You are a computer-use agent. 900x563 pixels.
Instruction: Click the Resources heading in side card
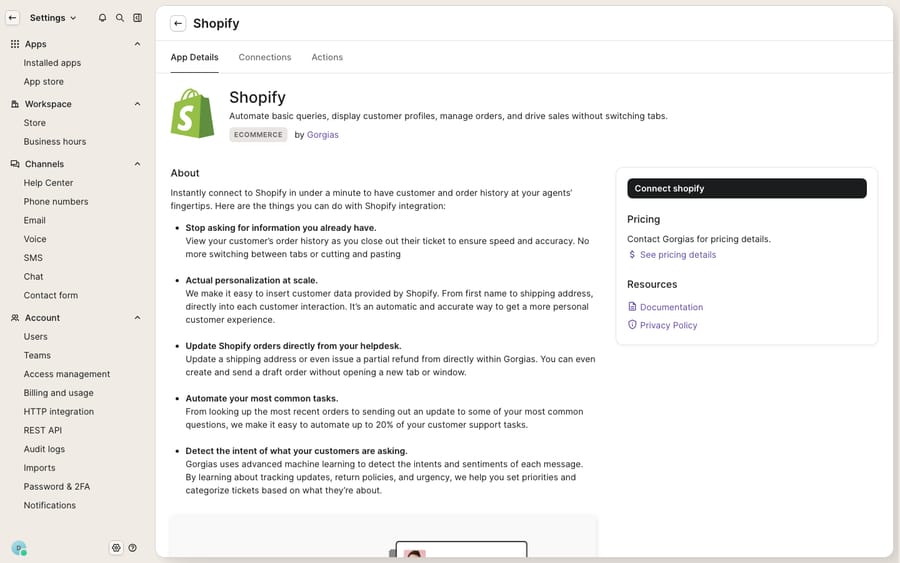(652, 284)
